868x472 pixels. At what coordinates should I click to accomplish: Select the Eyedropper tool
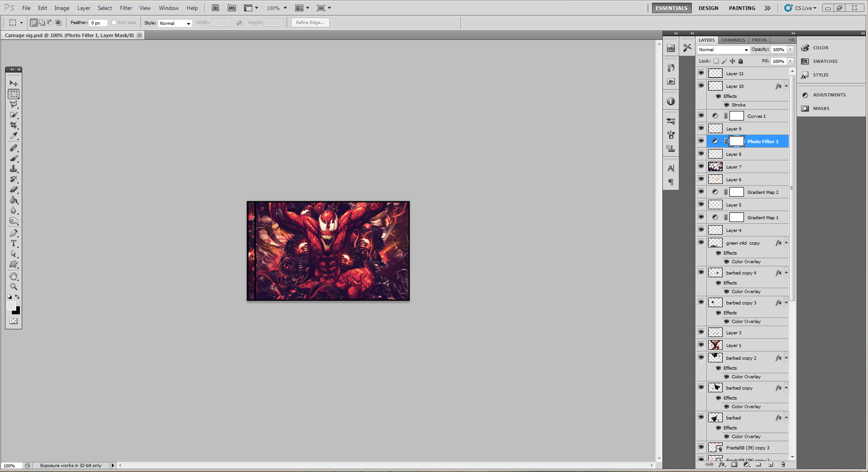coord(14,135)
